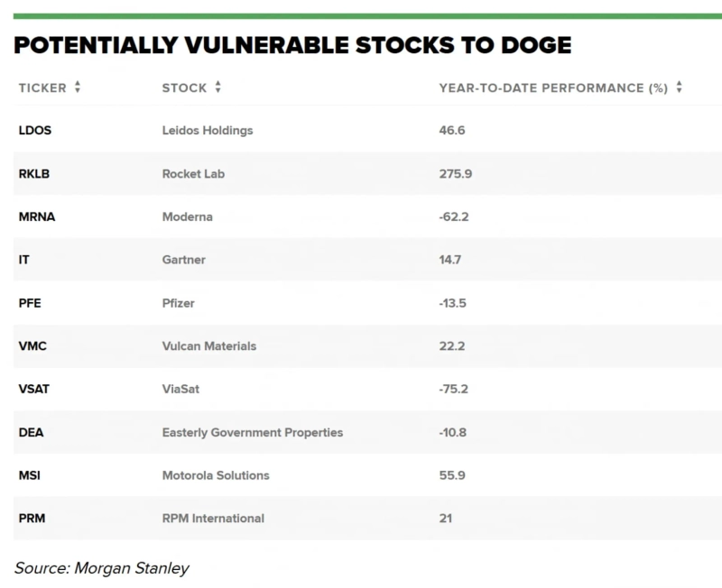Screen dimensions: 722x588
Task: Click the RKLB ticker symbol
Action: (x=34, y=174)
